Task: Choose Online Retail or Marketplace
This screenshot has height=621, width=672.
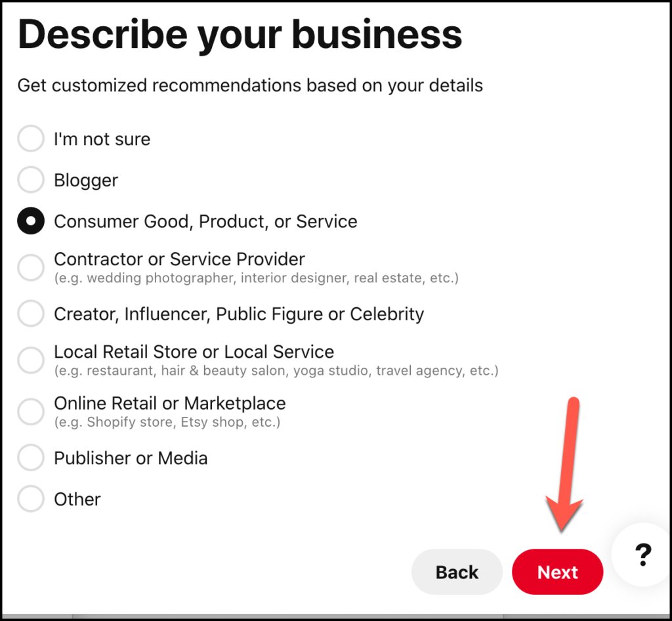Action: coord(30,412)
